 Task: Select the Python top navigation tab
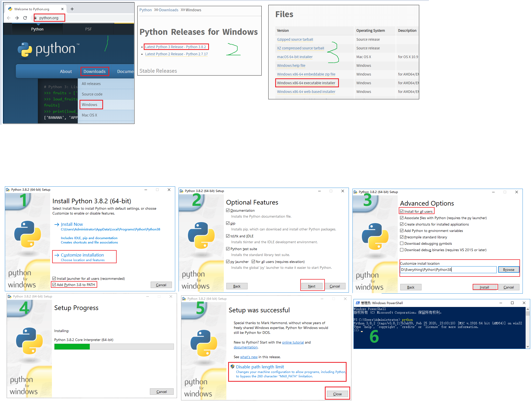pos(37,29)
